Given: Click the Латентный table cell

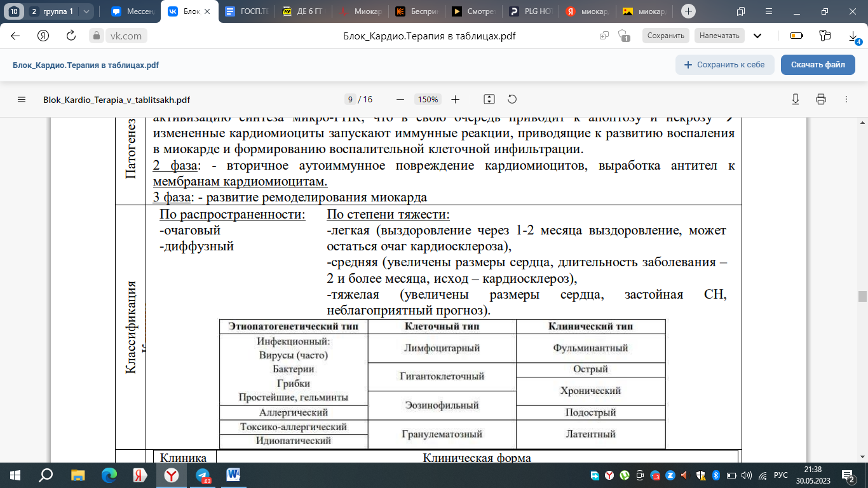Looking at the screenshot, I should tap(590, 435).
